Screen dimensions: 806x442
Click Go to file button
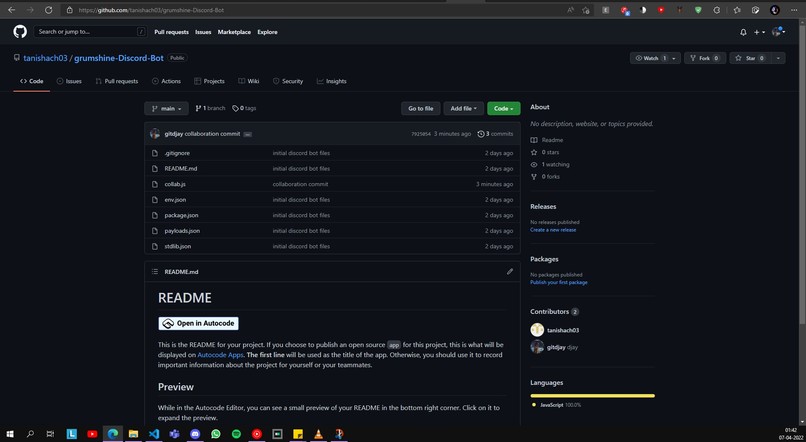click(x=420, y=108)
